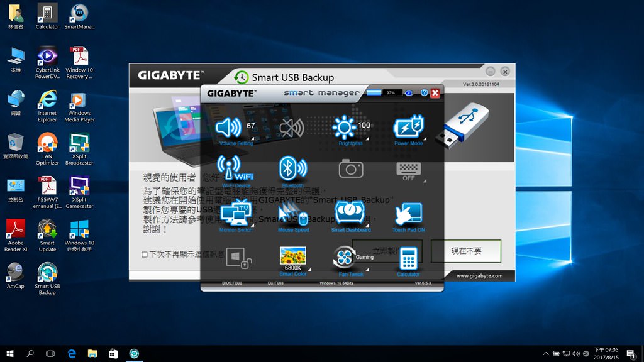The height and width of the screenshot is (362, 644).
Task: Select LAN Optimizer desktop icon
Action: pos(47,149)
